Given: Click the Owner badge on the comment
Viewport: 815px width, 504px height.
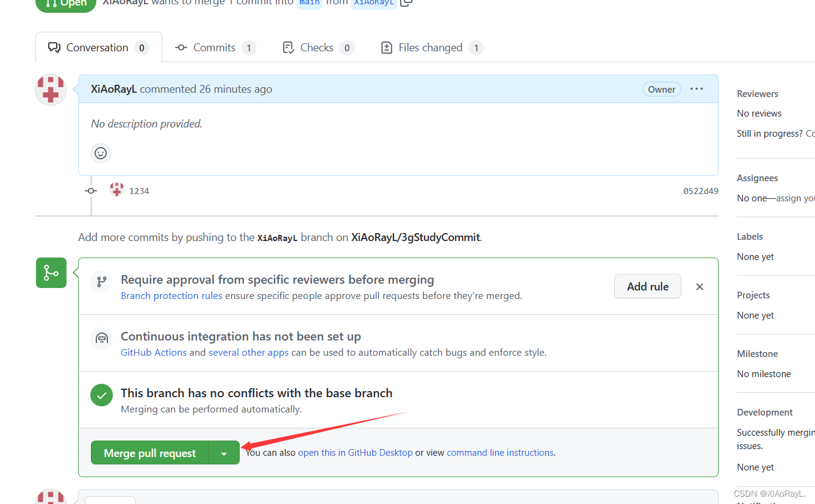Looking at the screenshot, I should pyautogui.click(x=661, y=89).
